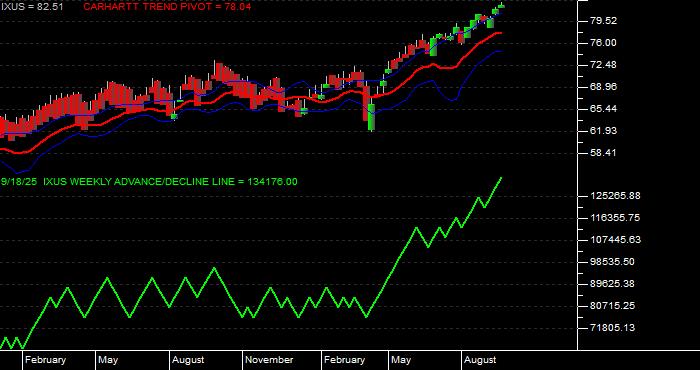Screen dimensions: 700x370
Task: Click the 72.48 price axis value
Action: tap(603, 65)
